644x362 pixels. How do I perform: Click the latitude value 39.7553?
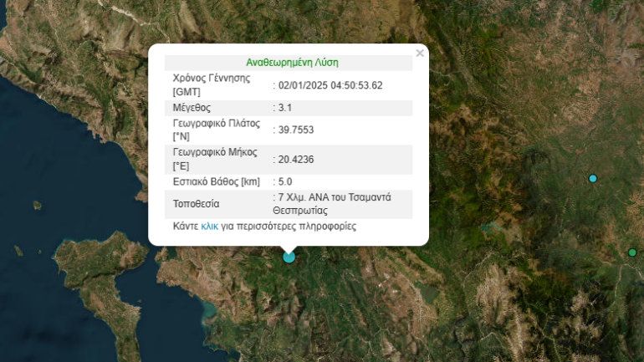(x=296, y=130)
